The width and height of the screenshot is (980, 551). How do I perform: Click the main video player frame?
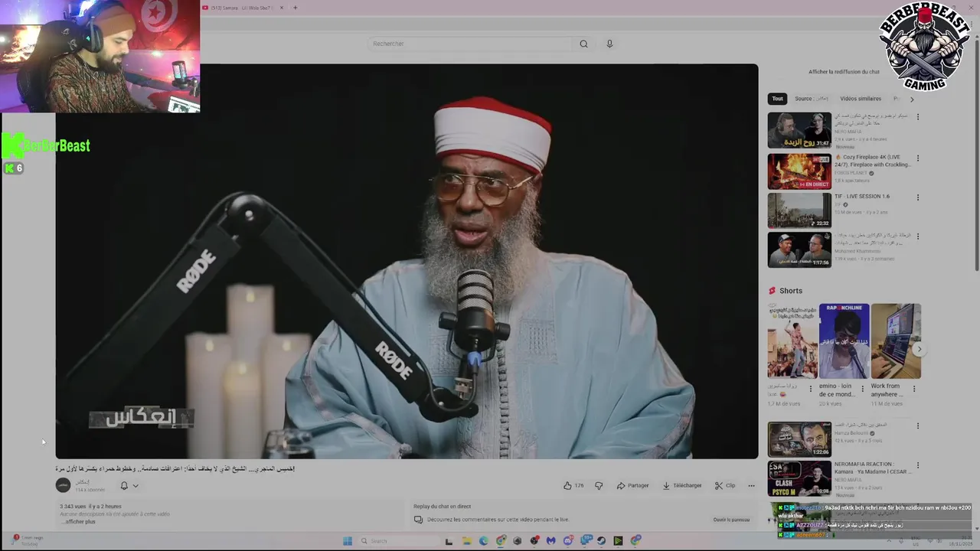pos(407,261)
